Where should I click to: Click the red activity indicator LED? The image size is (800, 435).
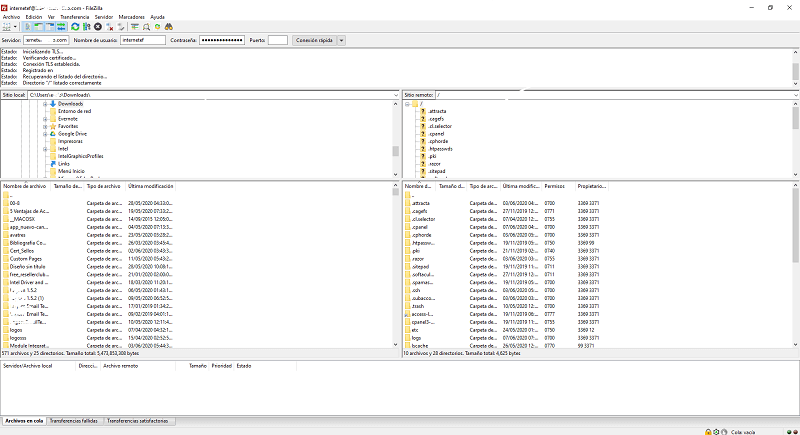pos(795,432)
